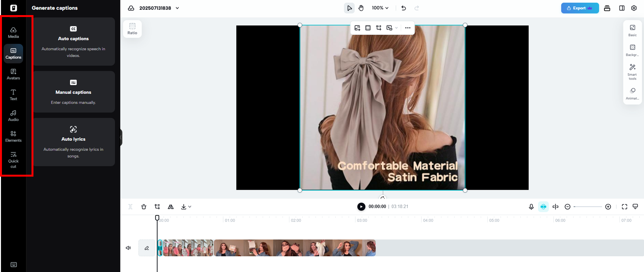Zoom in the timeline with plus

coord(608,206)
